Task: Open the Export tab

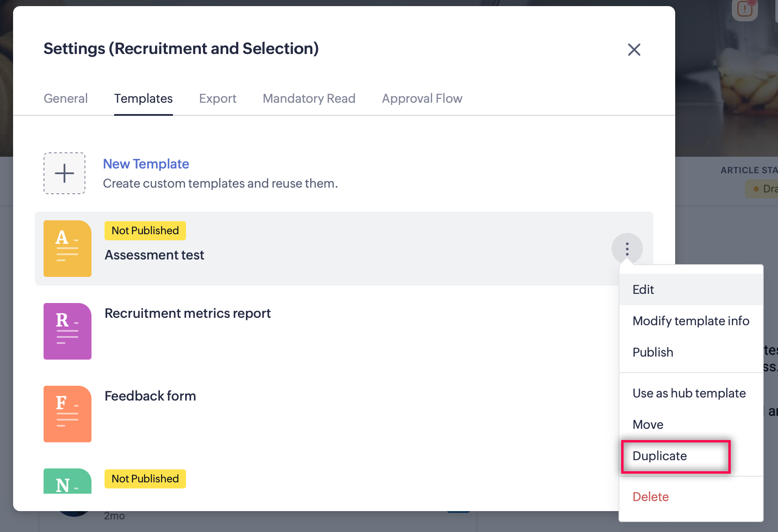Action: pyautogui.click(x=218, y=99)
